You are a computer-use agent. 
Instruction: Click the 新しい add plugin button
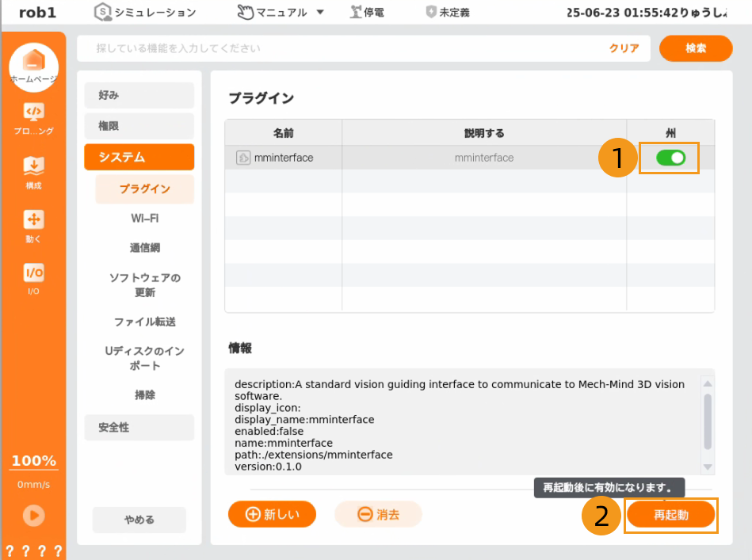coord(272,514)
